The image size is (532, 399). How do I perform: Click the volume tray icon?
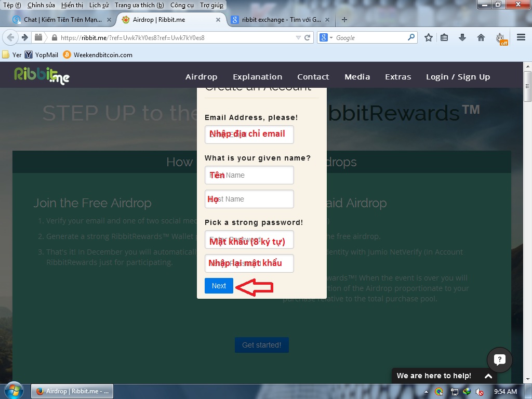(479, 392)
